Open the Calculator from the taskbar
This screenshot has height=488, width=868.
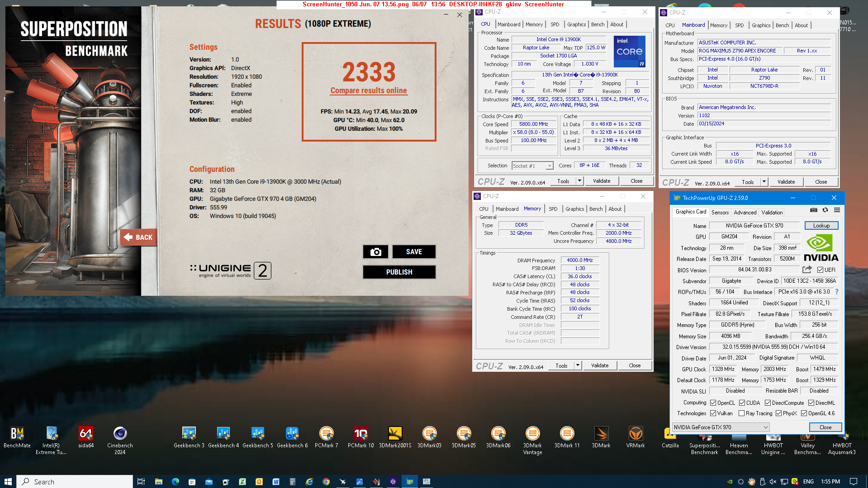pos(292,482)
